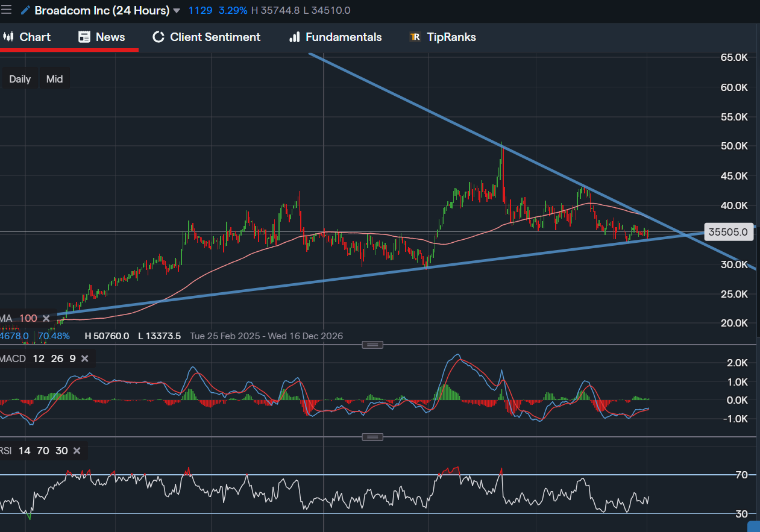Open the hamburger menu at top left
Viewport: 760px width, 532px height.
(x=6, y=10)
